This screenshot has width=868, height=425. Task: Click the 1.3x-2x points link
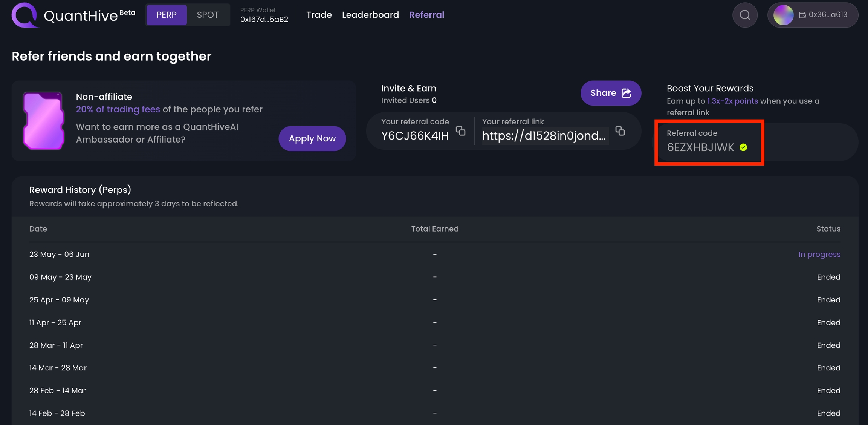coord(732,101)
